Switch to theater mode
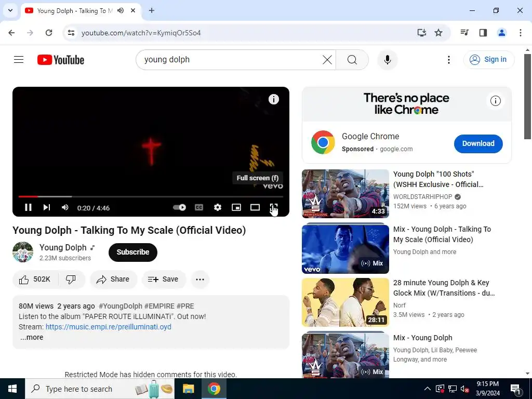Image resolution: width=532 pixels, height=399 pixels. (x=255, y=207)
